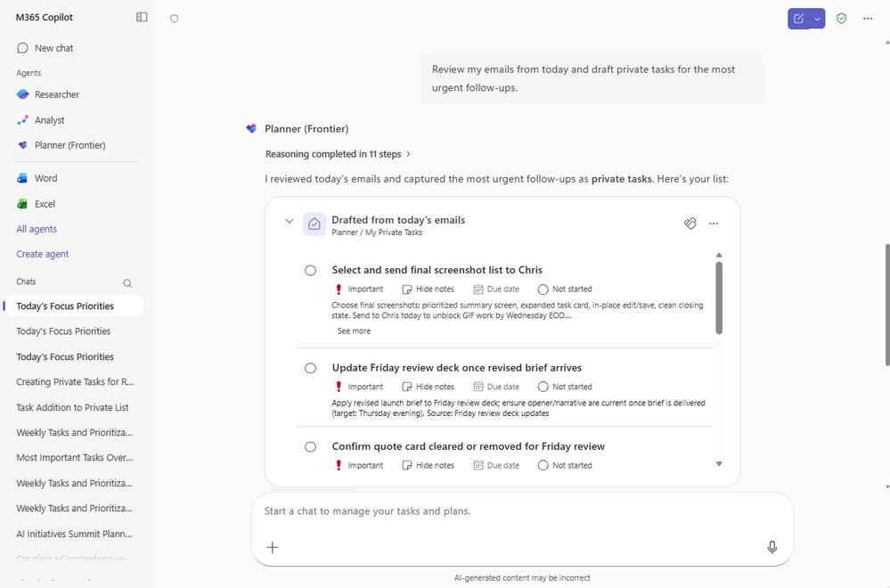The image size is (890, 588).
Task: Collapse the 'Drafted from today's emails' card
Action: click(x=289, y=220)
